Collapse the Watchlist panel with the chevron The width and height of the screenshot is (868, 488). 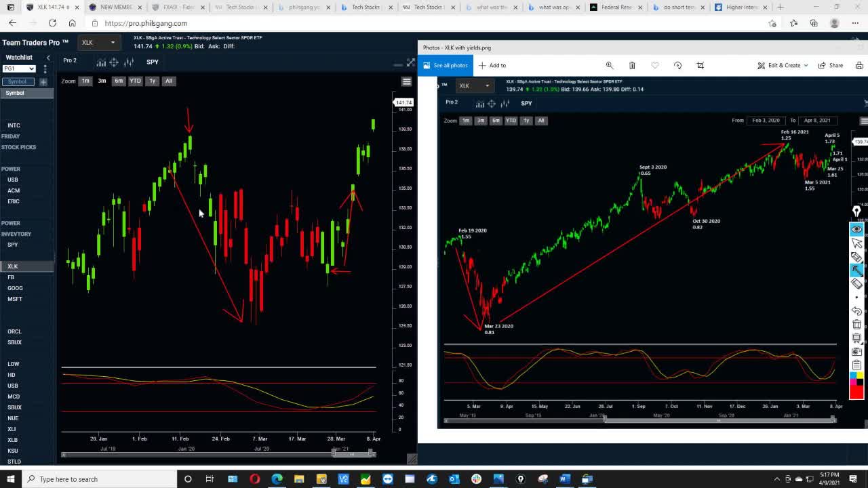coord(47,58)
